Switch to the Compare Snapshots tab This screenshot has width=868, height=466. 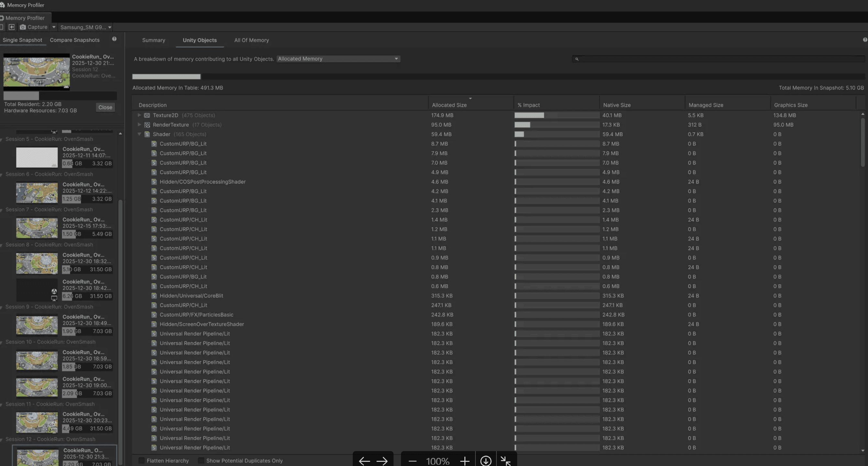[x=74, y=40]
